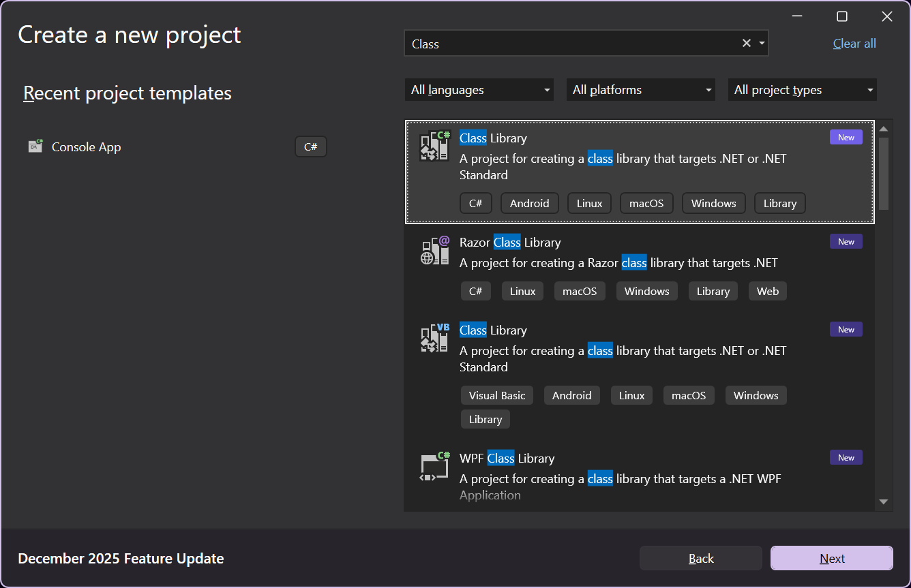
Task: Click the Console App icon in recent templates
Action: (35, 146)
